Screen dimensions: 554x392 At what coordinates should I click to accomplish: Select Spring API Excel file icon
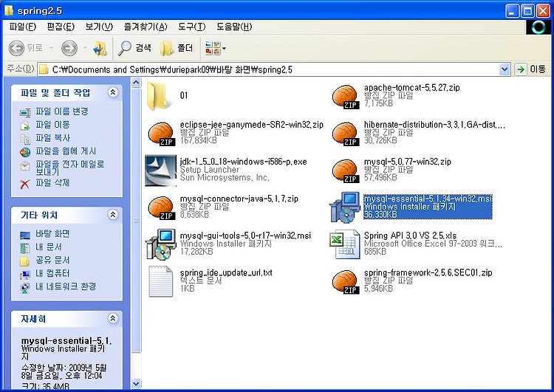coord(345,244)
